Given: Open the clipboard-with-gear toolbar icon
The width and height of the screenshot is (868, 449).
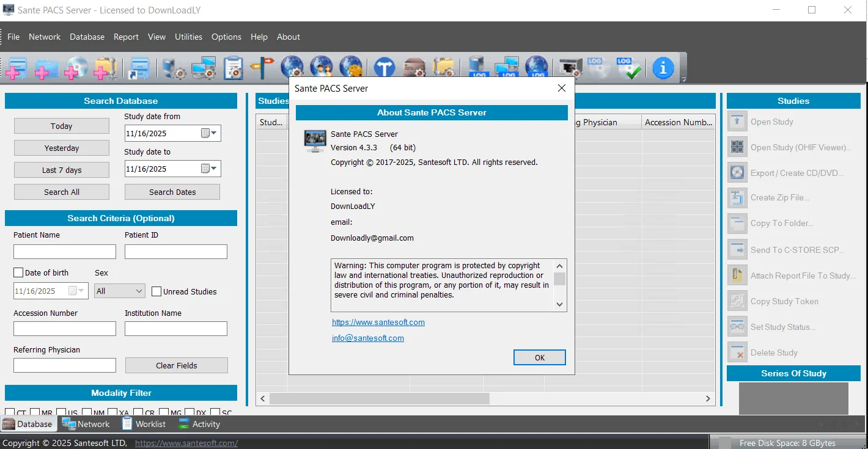Looking at the screenshot, I should (x=233, y=67).
